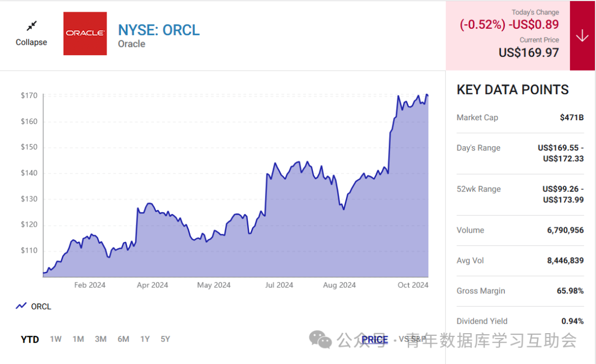Screen dimensions: 596x364
Task: Switch chart to VS S&P comparison
Action: click(412, 339)
